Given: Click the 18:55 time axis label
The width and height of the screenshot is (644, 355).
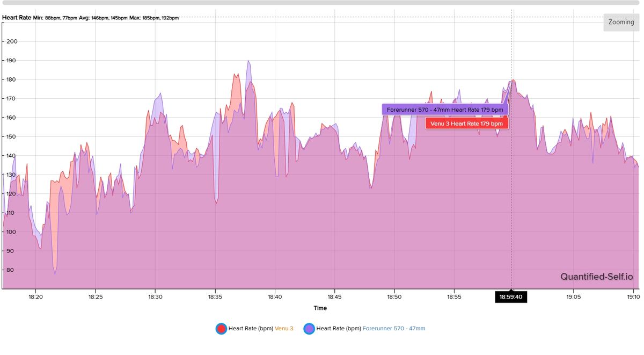Looking at the screenshot, I should (454, 296).
